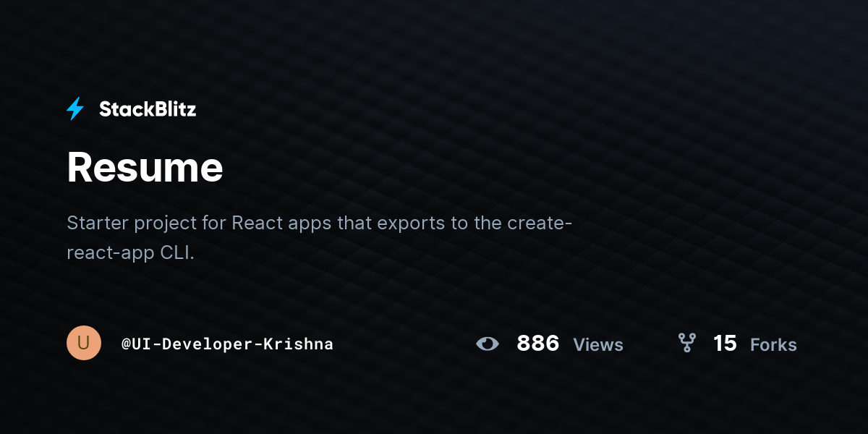This screenshot has width=868, height=434.
Task: Click the 15 fork count
Action: [725, 344]
